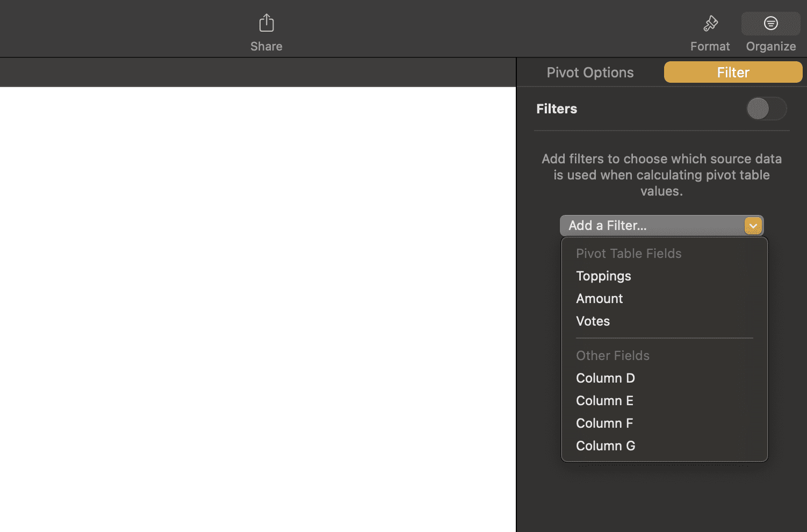Click the Organize list icon
This screenshot has width=807, height=532.
(x=770, y=23)
